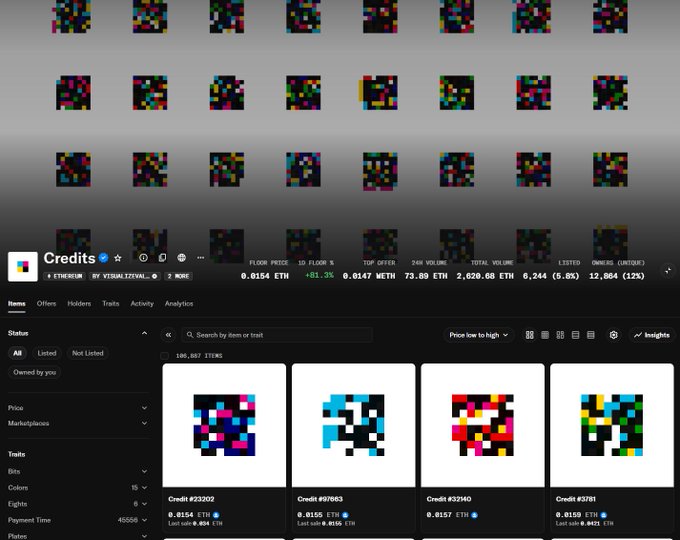Screen dimensions: 680x540
Task: Click the copy address icon in the header
Action: (162, 258)
